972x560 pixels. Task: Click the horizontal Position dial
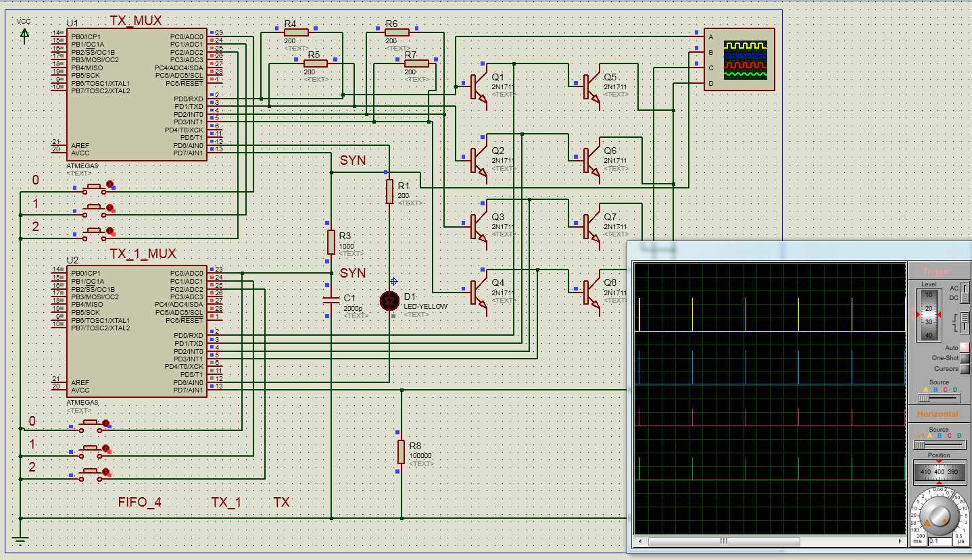point(939,472)
